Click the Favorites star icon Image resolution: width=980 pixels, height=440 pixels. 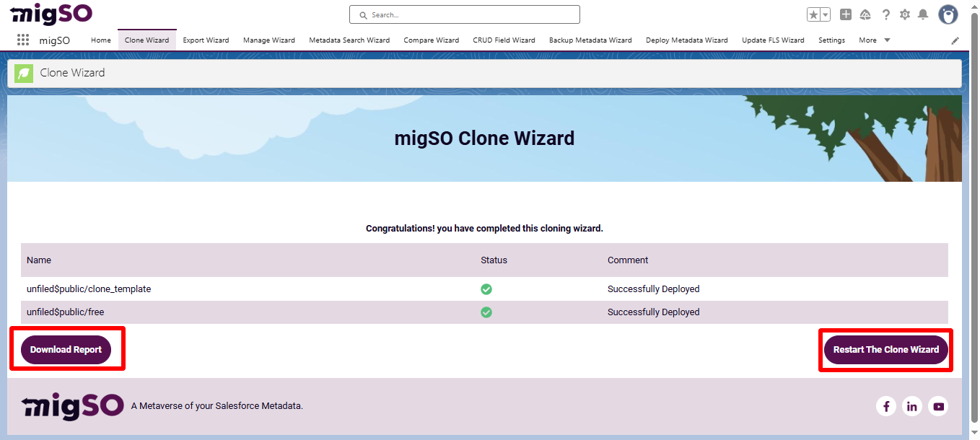[813, 14]
